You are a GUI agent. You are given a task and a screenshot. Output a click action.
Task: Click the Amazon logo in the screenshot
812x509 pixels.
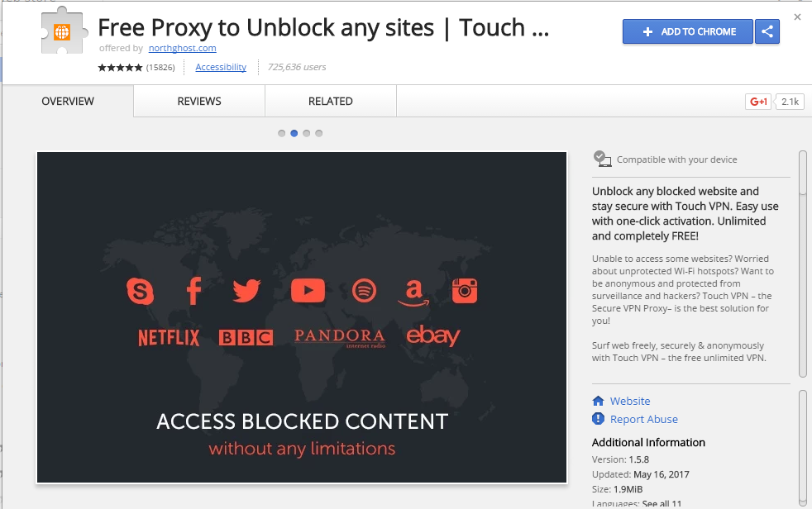point(413,293)
